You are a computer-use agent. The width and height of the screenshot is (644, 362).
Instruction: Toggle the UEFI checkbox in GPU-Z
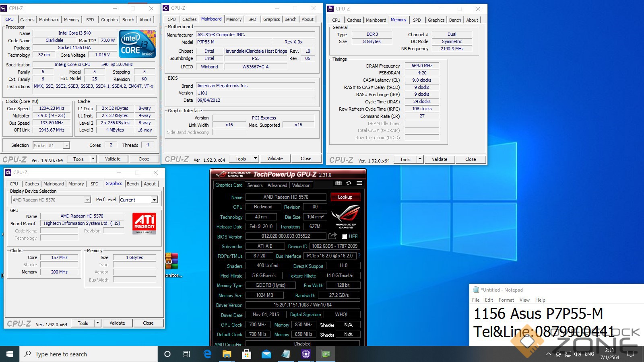[345, 237]
